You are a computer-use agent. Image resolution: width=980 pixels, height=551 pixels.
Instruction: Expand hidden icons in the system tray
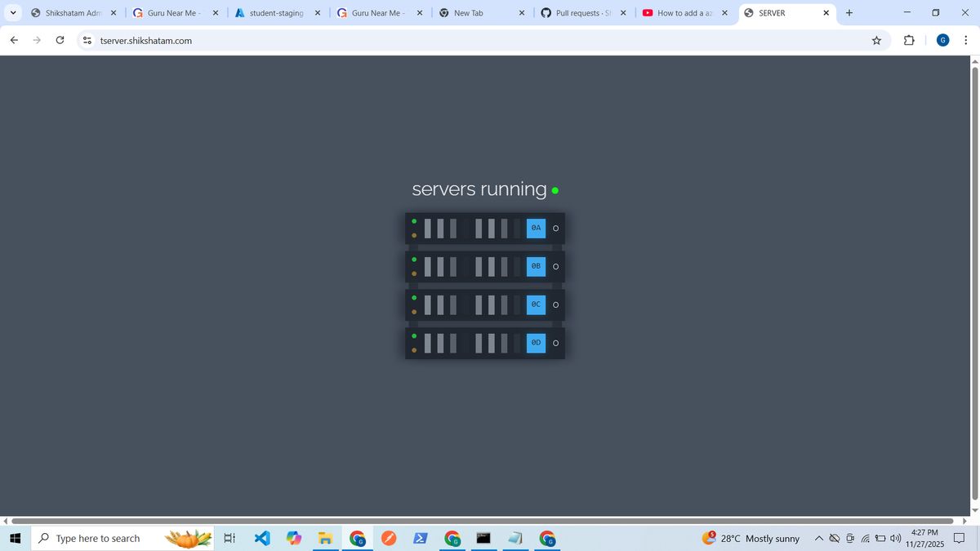pos(818,538)
